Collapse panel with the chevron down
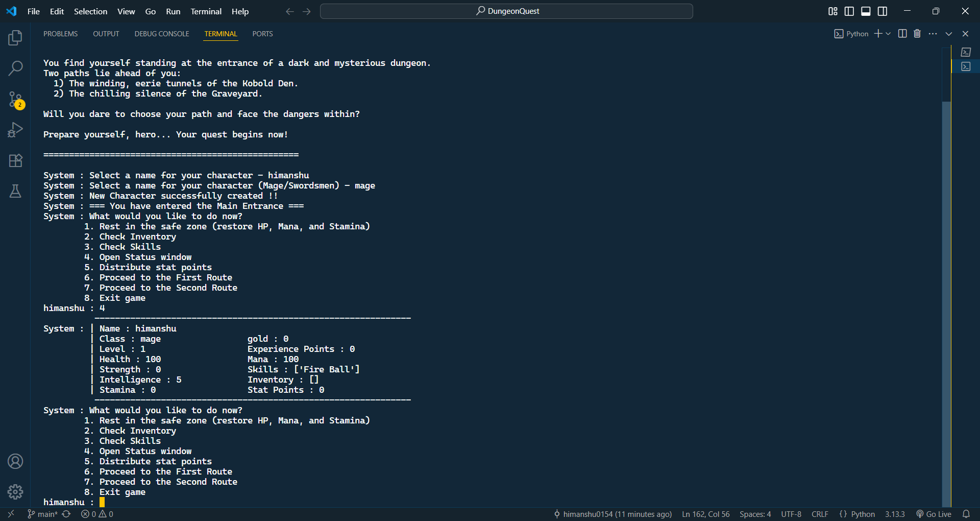The height and width of the screenshot is (521, 980). coord(949,34)
